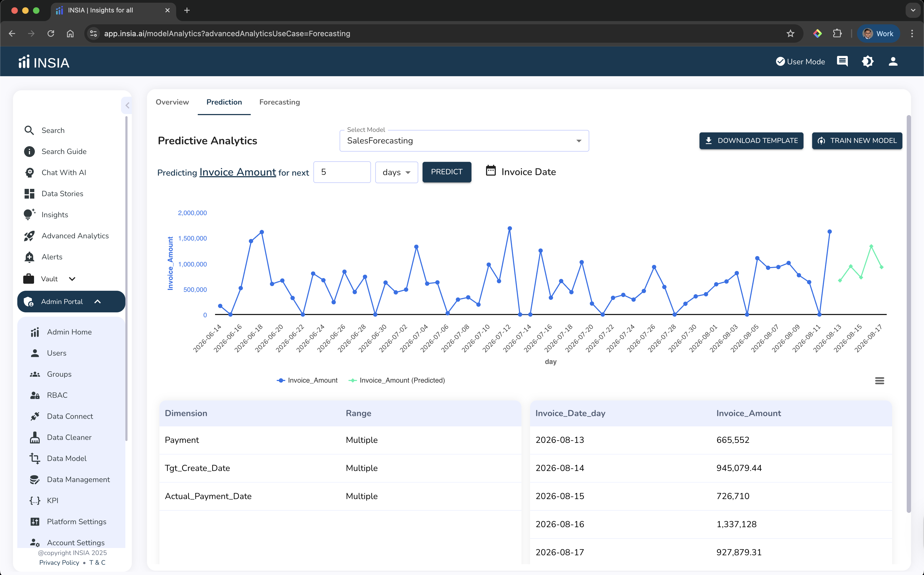Go to Advanced Analytics rocket icon
The width and height of the screenshot is (924, 575).
[29, 236]
